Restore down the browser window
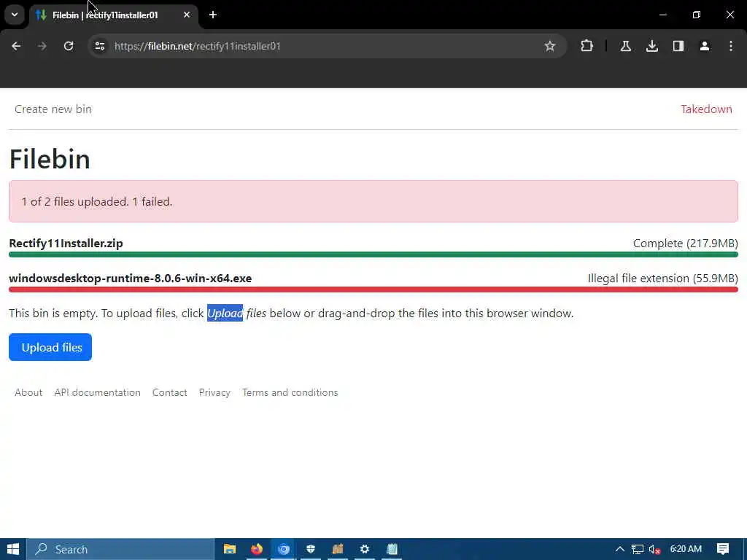Screen dimensions: 747x560 coord(697,15)
